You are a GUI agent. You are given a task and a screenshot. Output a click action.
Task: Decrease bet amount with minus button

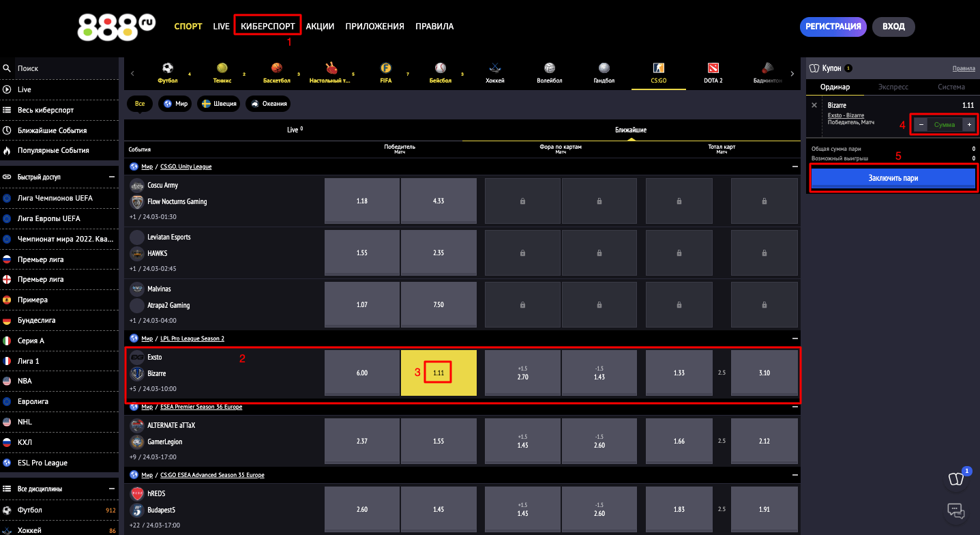(x=921, y=124)
